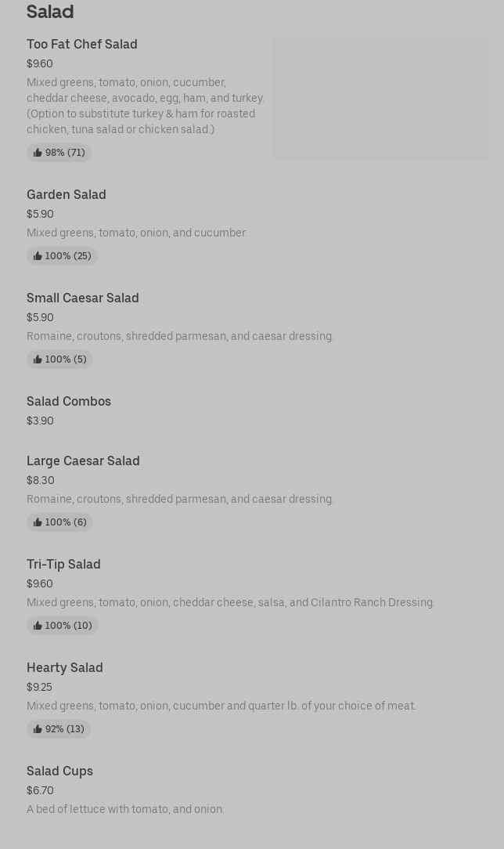Click thumbs-up icon under Large Caesar Salad
This screenshot has width=504, height=849.
pyautogui.click(x=38, y=522)
